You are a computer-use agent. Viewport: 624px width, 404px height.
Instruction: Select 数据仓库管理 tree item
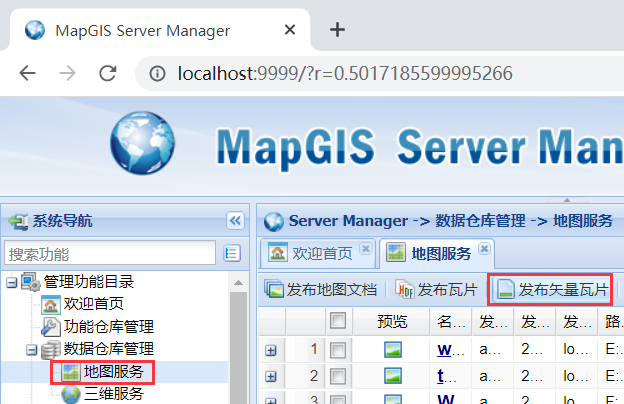(x=109, y=349)
